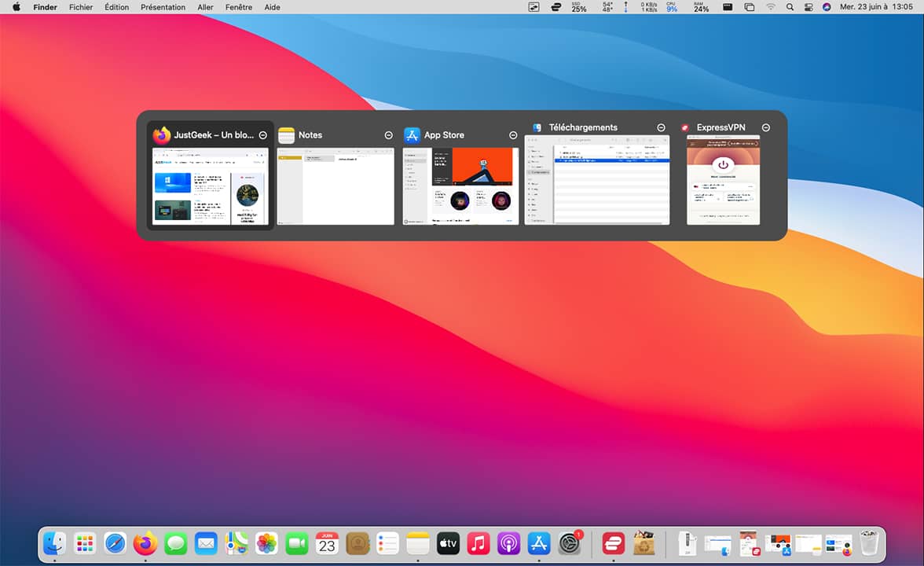The image size is (924, 566).
Task: Restore the minimized App Store window in Dock
Action: [778, 545]
